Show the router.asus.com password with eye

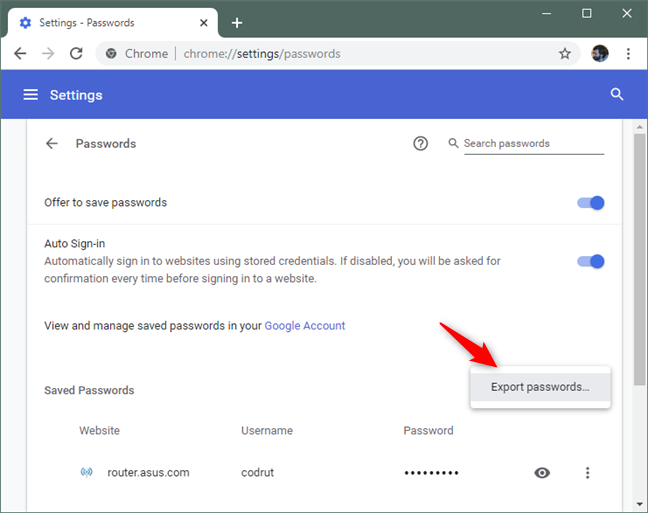542,473
